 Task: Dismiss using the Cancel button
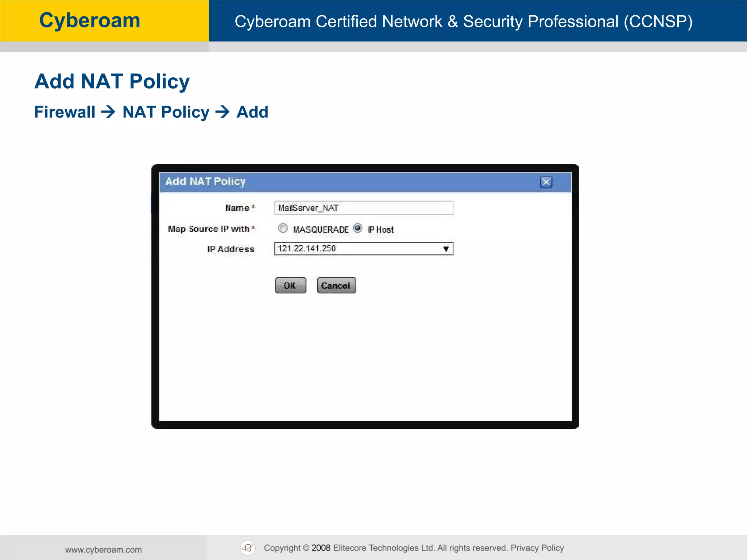(336, 285)
